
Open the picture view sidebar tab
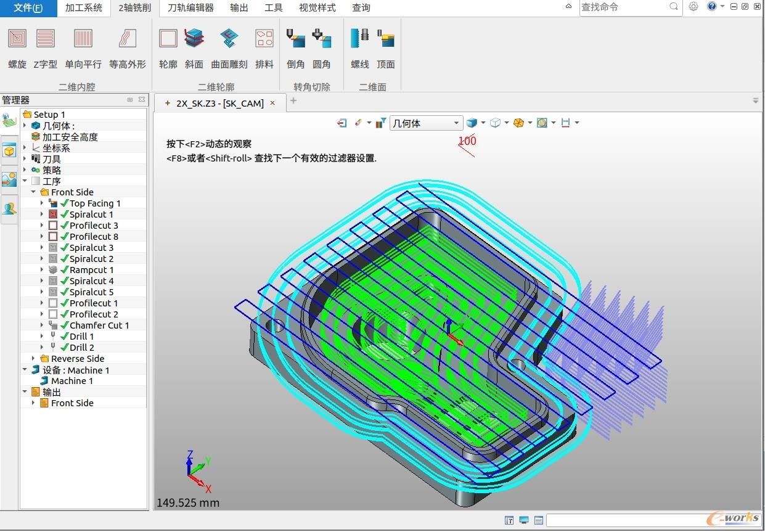(9, 179)
